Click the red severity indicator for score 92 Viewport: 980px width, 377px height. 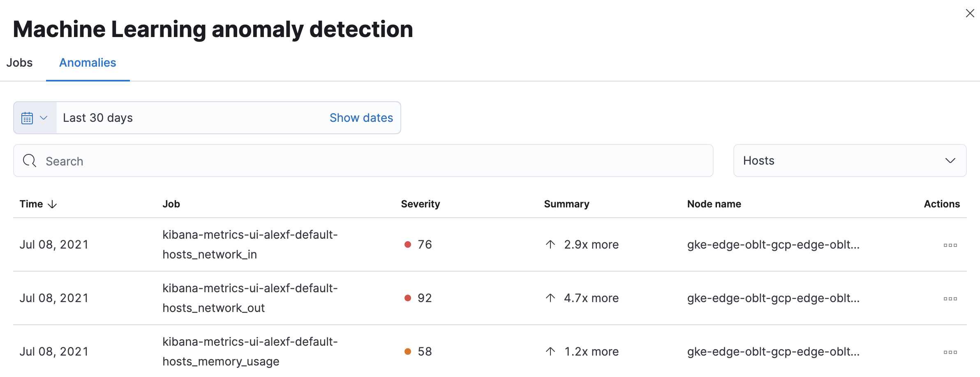point(408,298)
